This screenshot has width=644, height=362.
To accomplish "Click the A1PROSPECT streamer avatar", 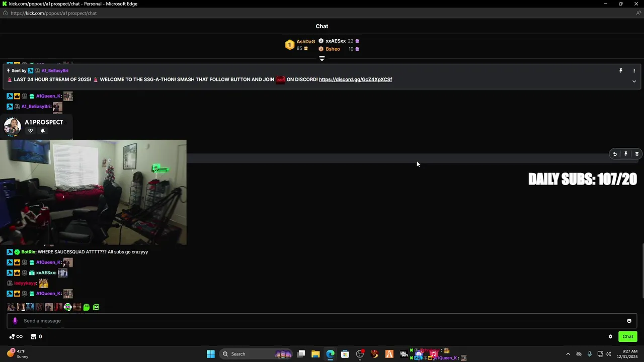I will pyautogui.click(x=12, y=126).
